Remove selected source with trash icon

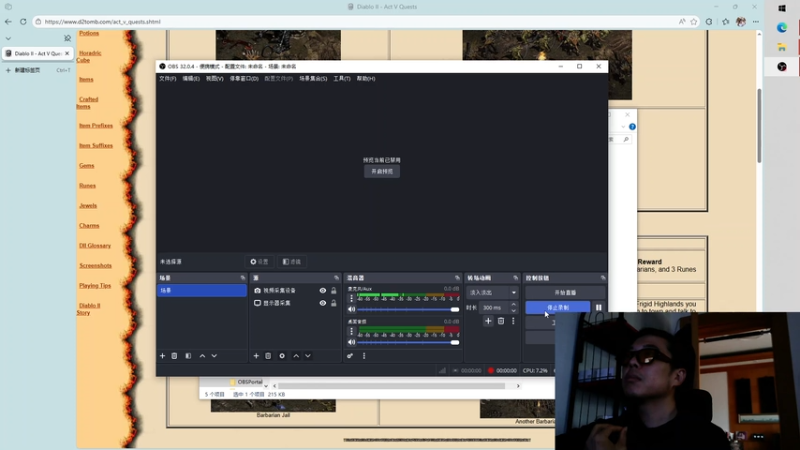(x=268, y=356)
